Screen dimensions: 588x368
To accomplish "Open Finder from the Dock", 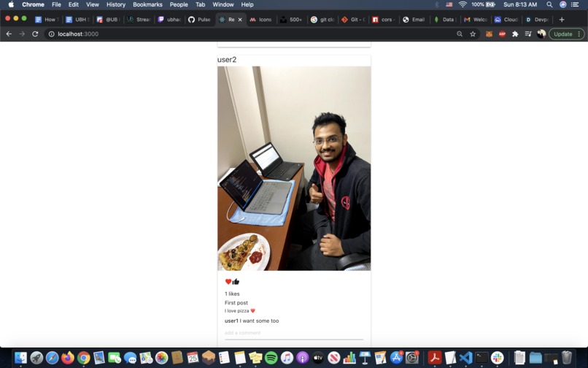I will 20,358.
